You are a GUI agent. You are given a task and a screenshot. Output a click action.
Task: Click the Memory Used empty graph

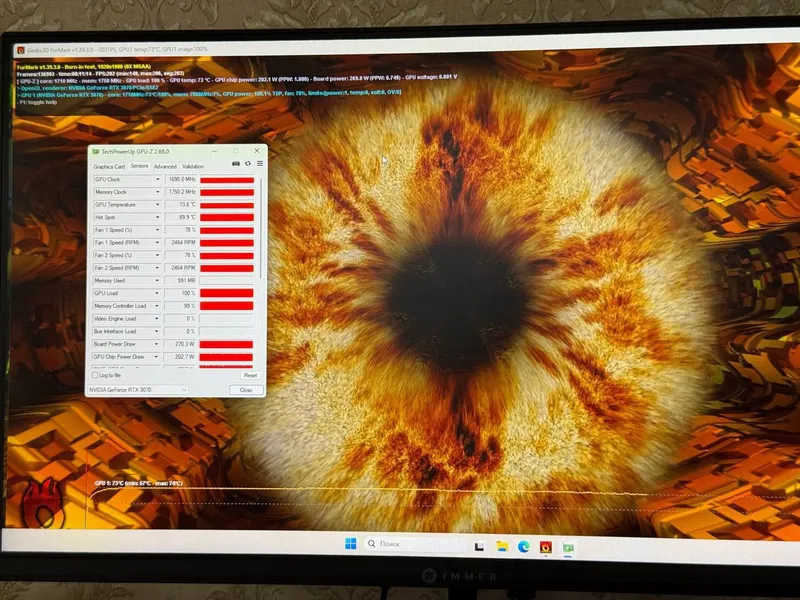[227, 281]
